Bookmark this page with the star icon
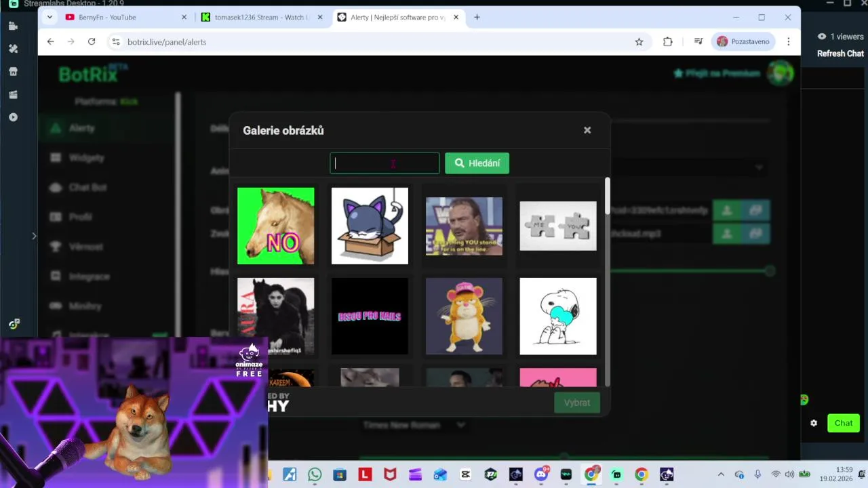This screenshot has height=488, width=868. pos(639,41)
